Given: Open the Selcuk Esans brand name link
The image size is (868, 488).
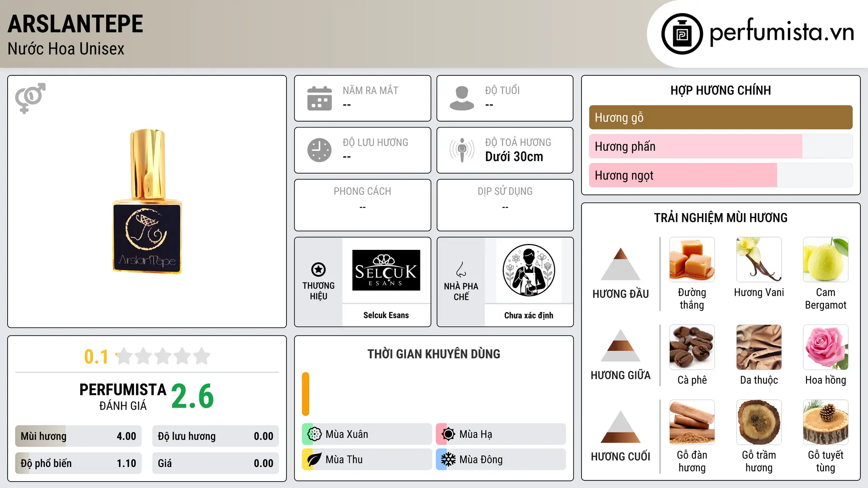Looking at the screenshot, I should click(386, 315).
